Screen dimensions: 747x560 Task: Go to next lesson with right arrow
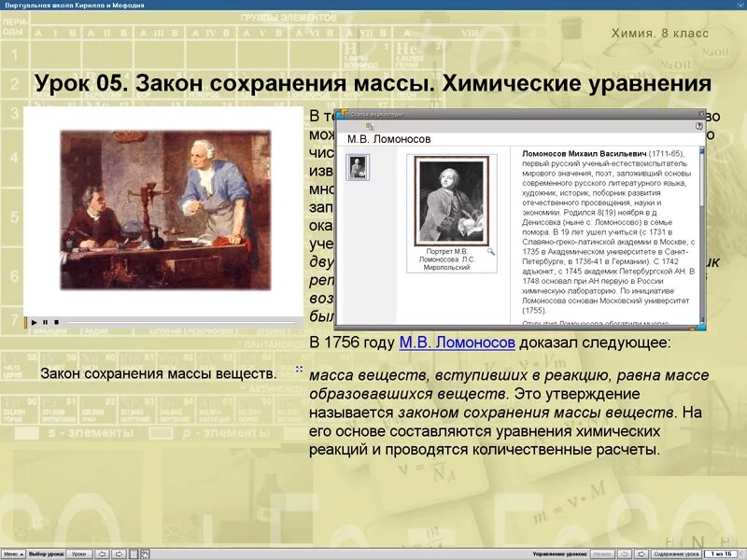coord(120,553)
